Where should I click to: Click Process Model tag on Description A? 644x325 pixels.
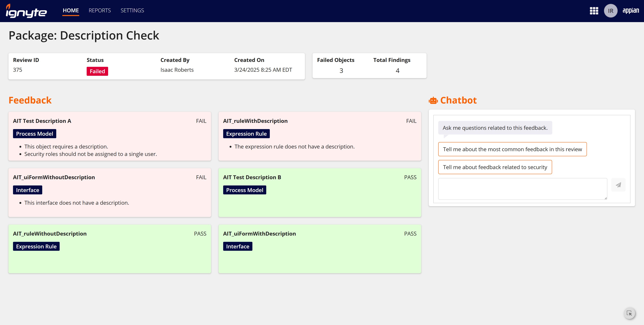pos(34,133)
